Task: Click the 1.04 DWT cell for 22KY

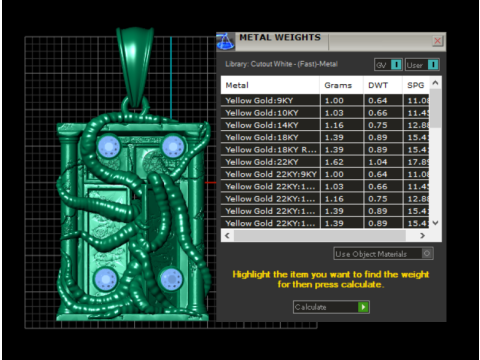Action: click(x=383, y=162)
